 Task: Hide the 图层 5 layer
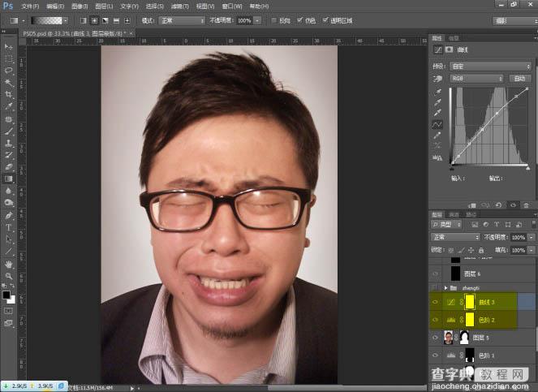click(x=436, y=338)
